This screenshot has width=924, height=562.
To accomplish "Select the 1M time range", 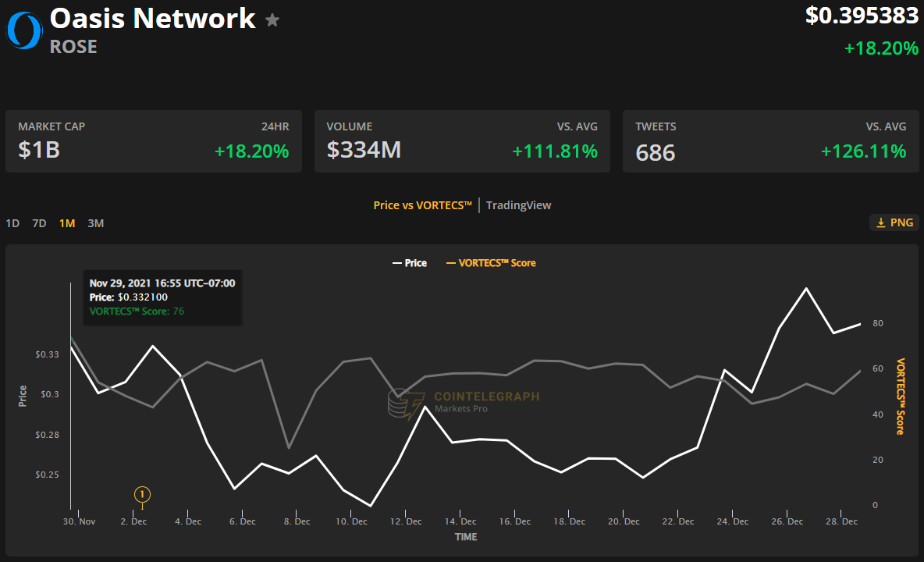I will tap(67, 223).
